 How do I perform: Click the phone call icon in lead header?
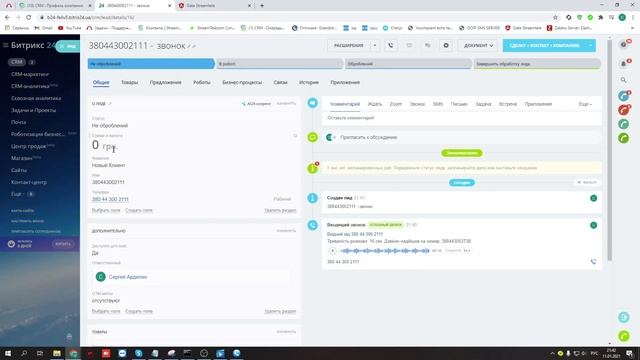coord(391,46)
